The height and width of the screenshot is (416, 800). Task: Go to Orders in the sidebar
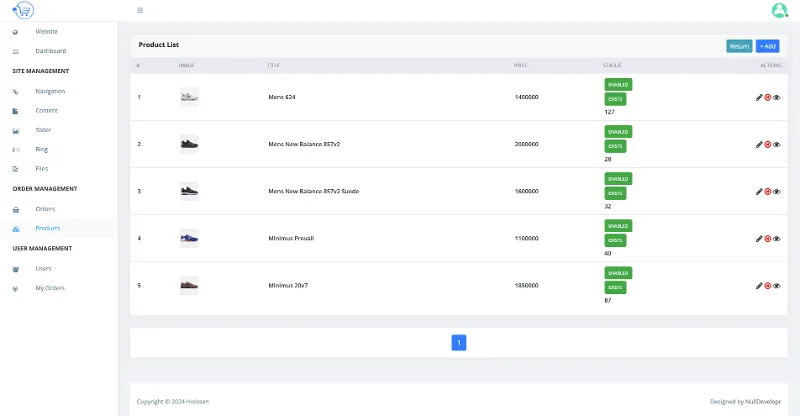click(x=45, y=209)
